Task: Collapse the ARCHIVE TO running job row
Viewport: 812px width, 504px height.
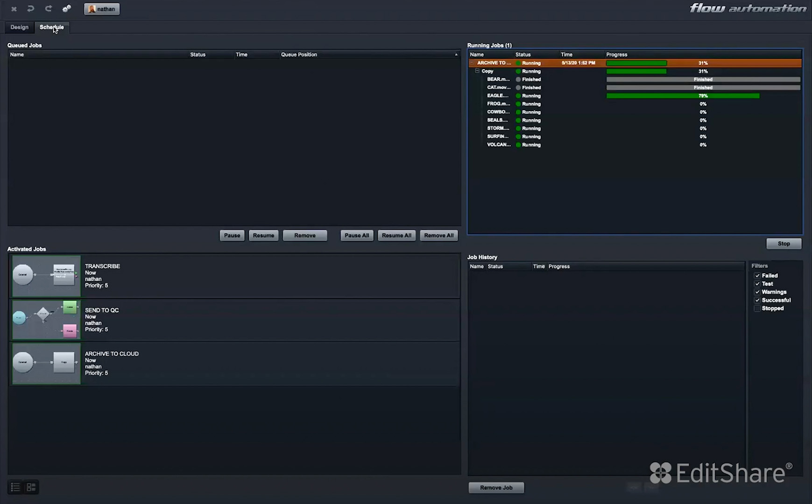Action: coord(472,63)
